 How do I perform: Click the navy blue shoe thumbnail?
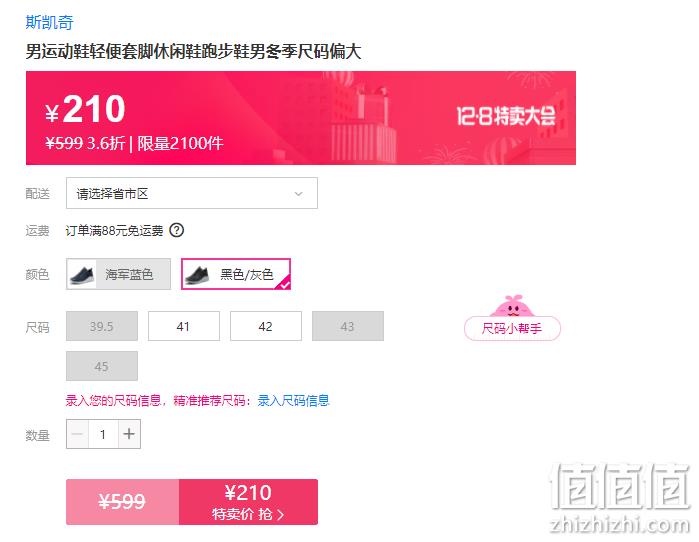[x=82, y=274]
